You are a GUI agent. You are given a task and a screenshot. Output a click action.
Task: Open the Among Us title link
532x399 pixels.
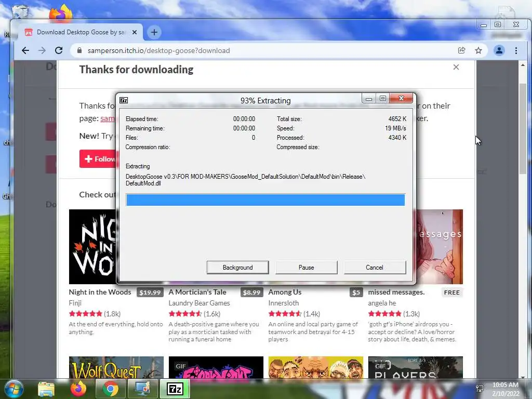(x=285, y=292)
